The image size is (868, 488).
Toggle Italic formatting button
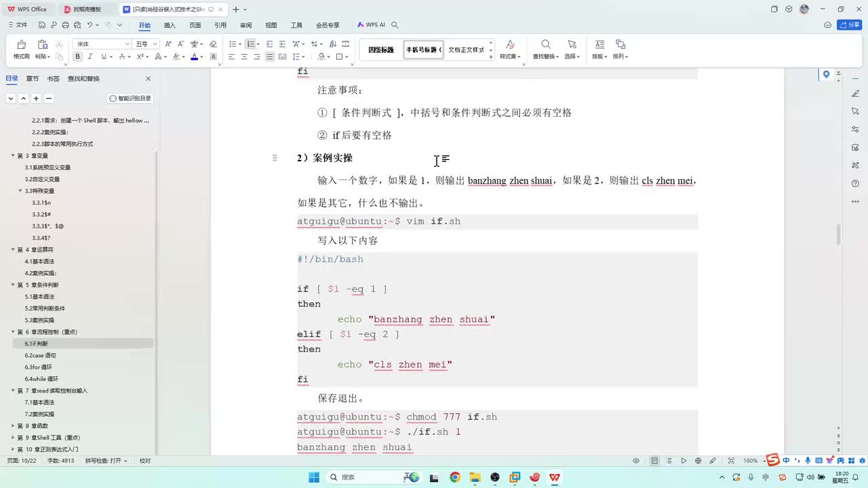[x=90, y=57]
